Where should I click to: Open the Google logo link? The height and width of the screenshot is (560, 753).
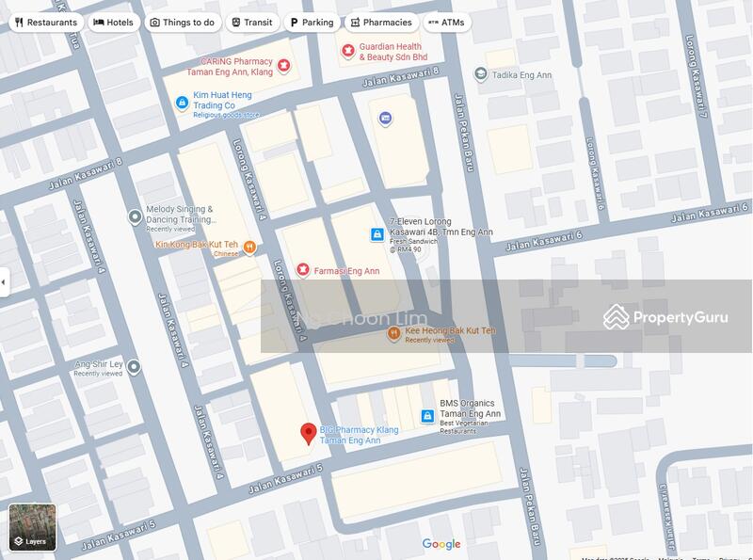441,544
